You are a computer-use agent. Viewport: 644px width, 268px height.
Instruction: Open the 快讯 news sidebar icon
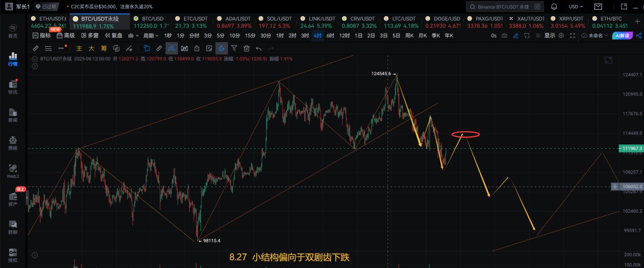click(x=13, y=86)
